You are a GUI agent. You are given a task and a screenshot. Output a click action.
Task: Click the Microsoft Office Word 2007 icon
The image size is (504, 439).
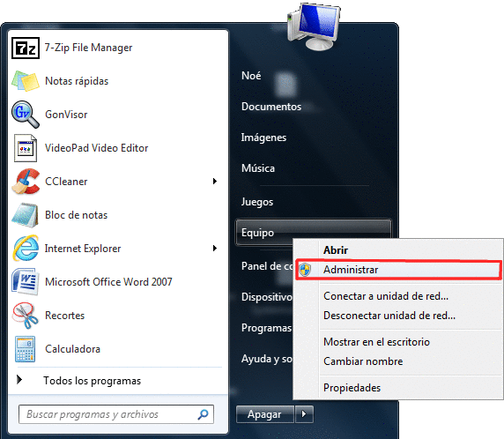(x=26, y=282)
